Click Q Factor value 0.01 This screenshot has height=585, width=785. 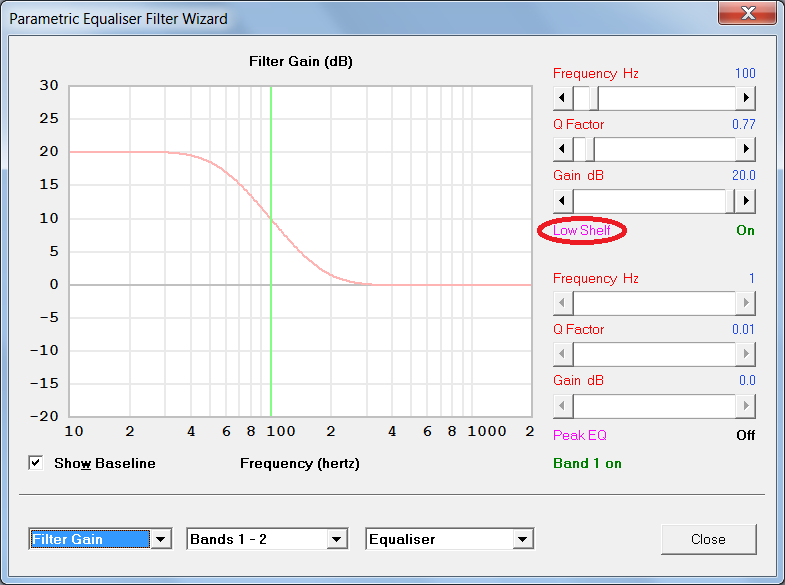(743, 329)
